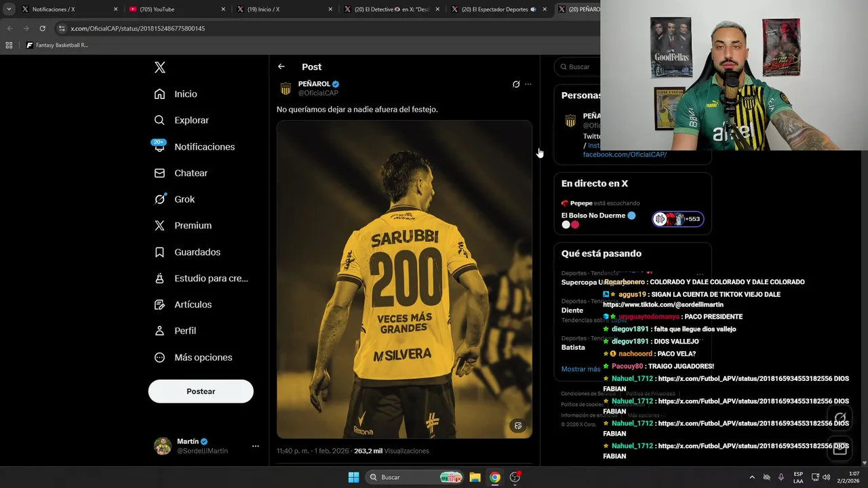
Task: Switch to the (19) Inicio / X tab
Action: 285,9
